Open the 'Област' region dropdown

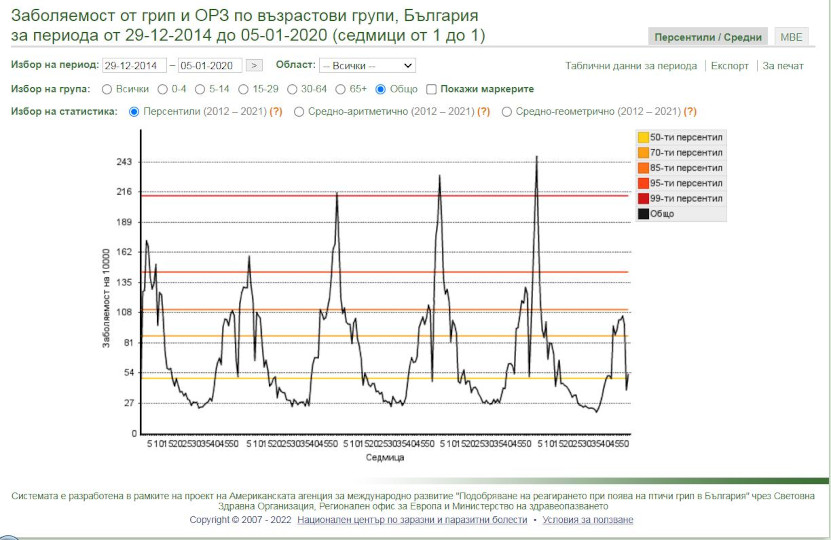[x=367, y=66]
